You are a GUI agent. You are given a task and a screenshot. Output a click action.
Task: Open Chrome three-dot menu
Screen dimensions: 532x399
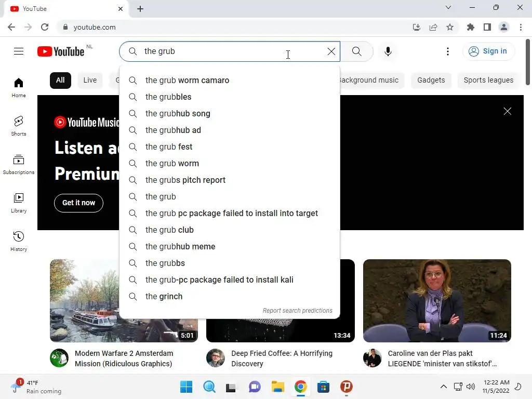point(521,27)
